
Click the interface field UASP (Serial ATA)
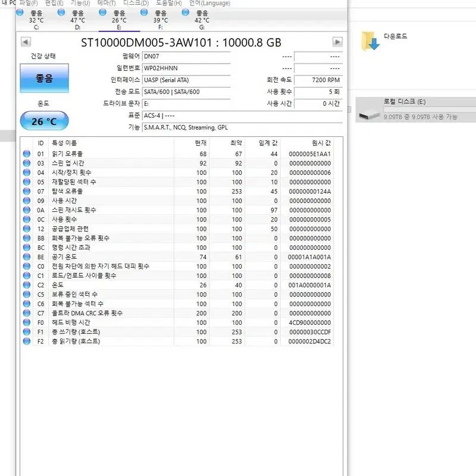(186, 80)
